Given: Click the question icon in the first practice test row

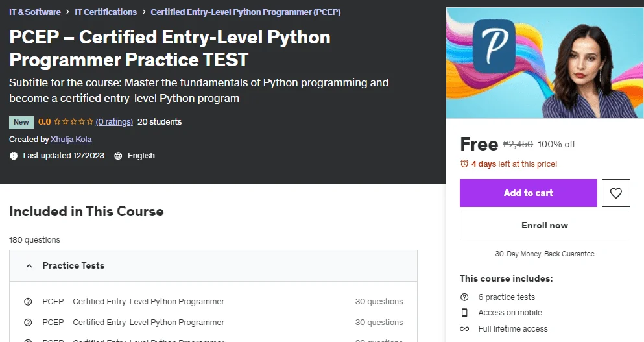Looking at the screenshot, I should click(x=28, y=302).
